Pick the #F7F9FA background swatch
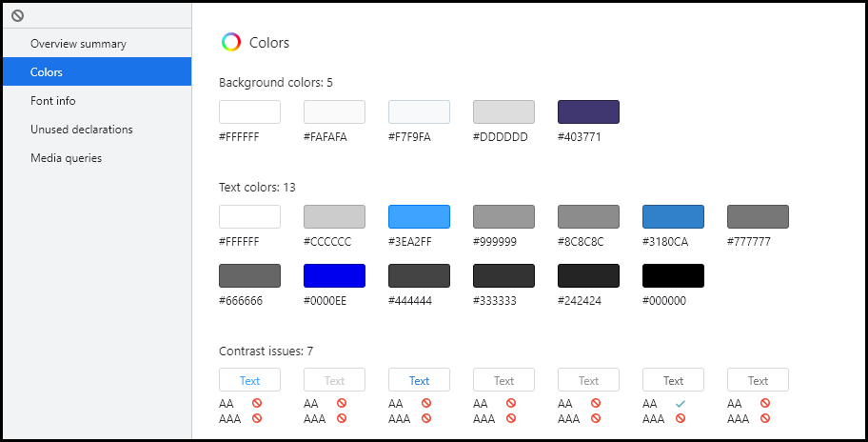Viewport: 868px width, 442px height. coord(419,111)
